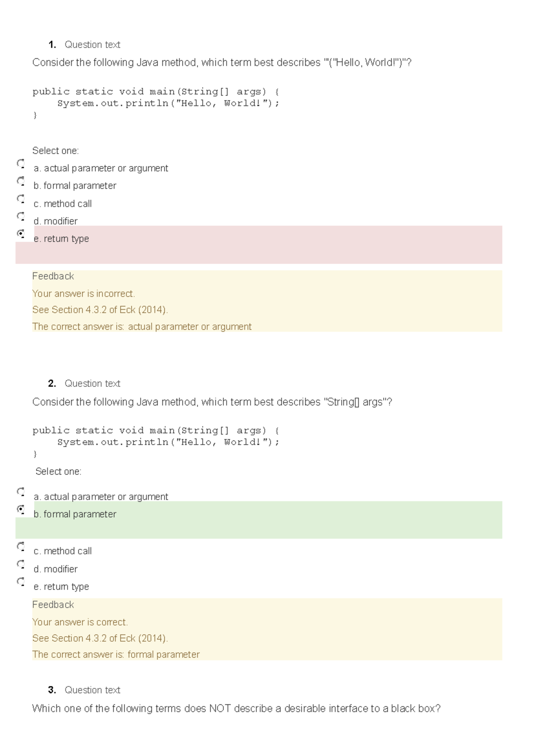Click the selected 'formal parameter' radio in question 2
Image resolution: width=534 pixels, height=756 pixels.
[20, 509]
